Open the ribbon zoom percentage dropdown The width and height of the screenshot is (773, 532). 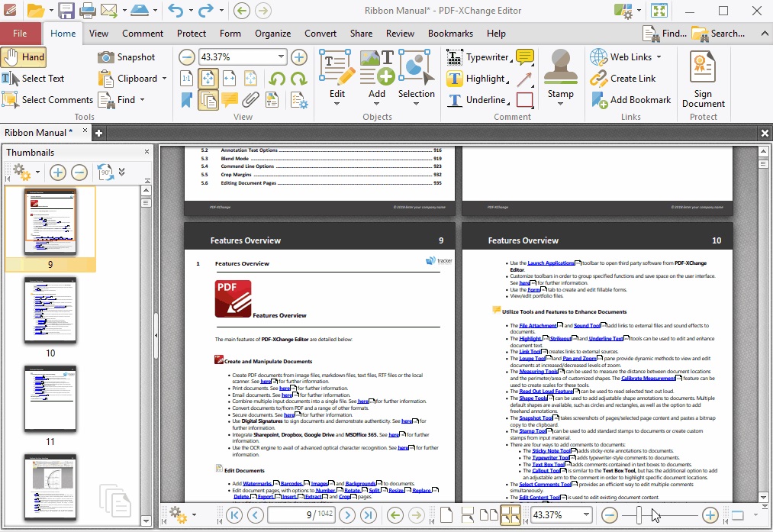(x=281, y=57)
